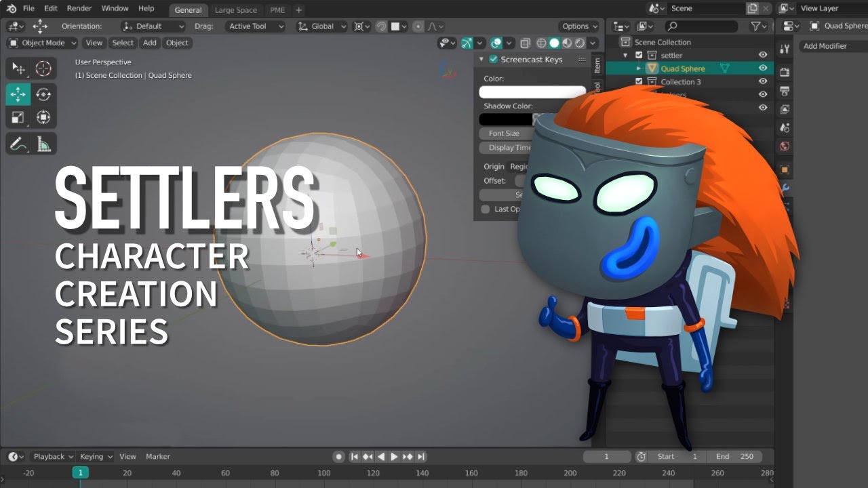Open the Render properties tab
Viewport: 868px width, 488px height.
[784, 73]
